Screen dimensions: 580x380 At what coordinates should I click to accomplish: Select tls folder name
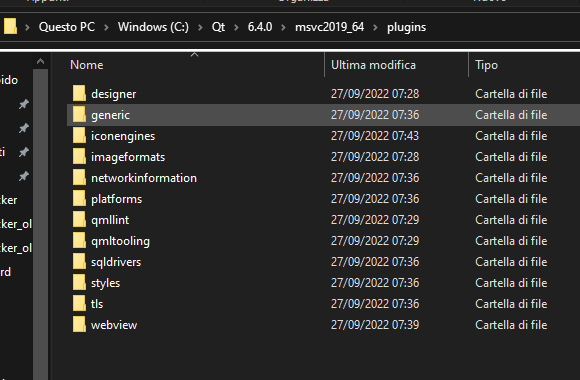[97, 304]
